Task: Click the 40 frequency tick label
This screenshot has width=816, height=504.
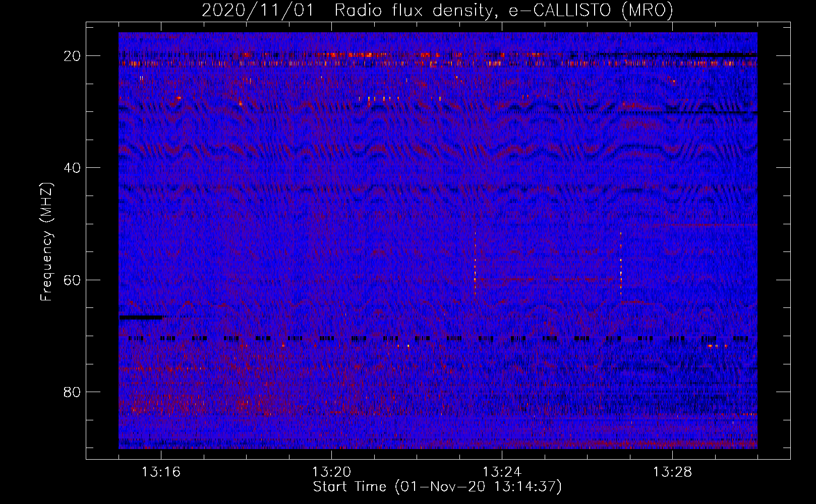Action: coord(72,168)
